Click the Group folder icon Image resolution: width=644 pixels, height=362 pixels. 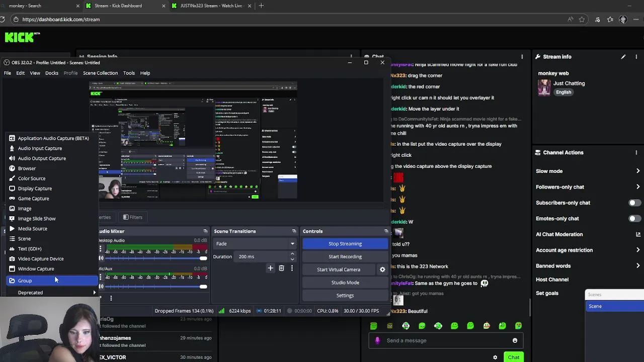tap(12, 281)
